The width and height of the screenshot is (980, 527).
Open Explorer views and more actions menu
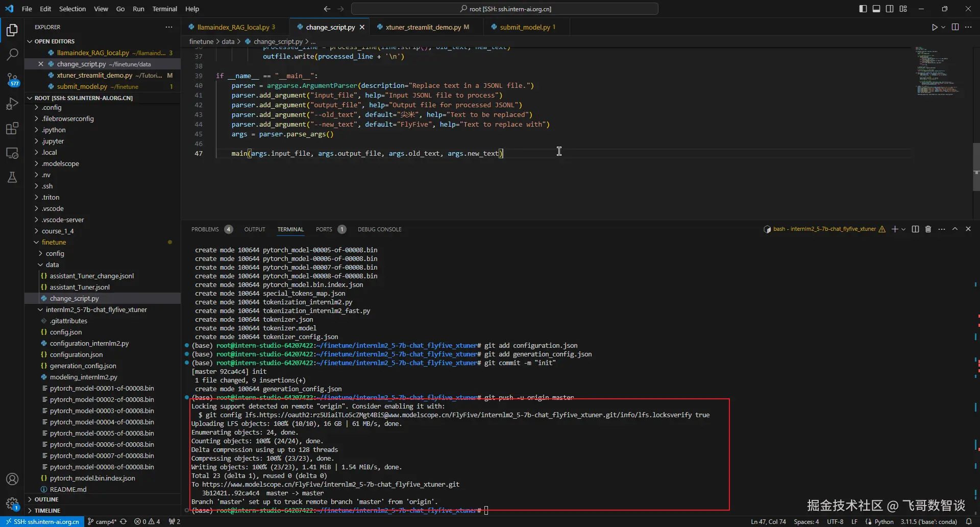click(169, 27)
